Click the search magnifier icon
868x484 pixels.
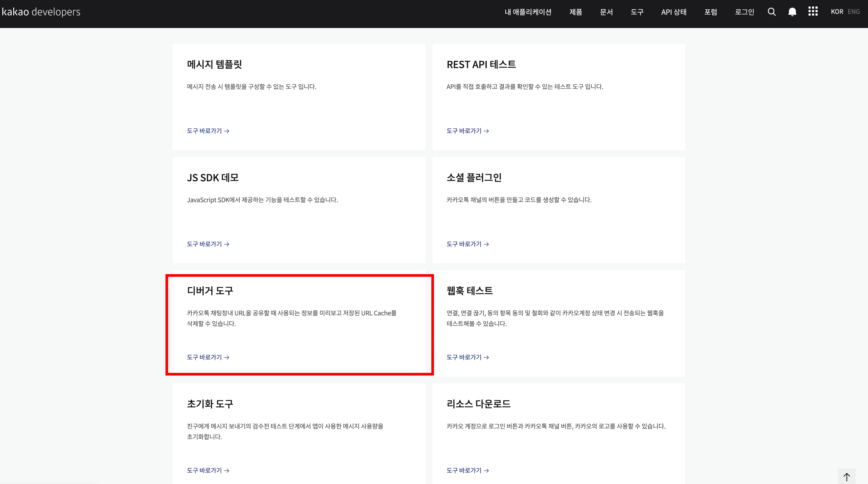[772, 12]
